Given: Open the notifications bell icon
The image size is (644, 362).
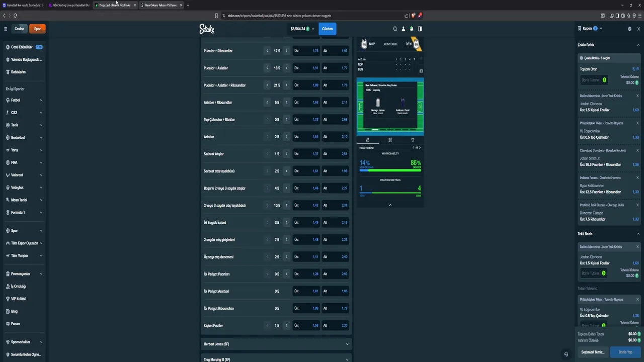Looking at the screenshot, I should [412, 29].
